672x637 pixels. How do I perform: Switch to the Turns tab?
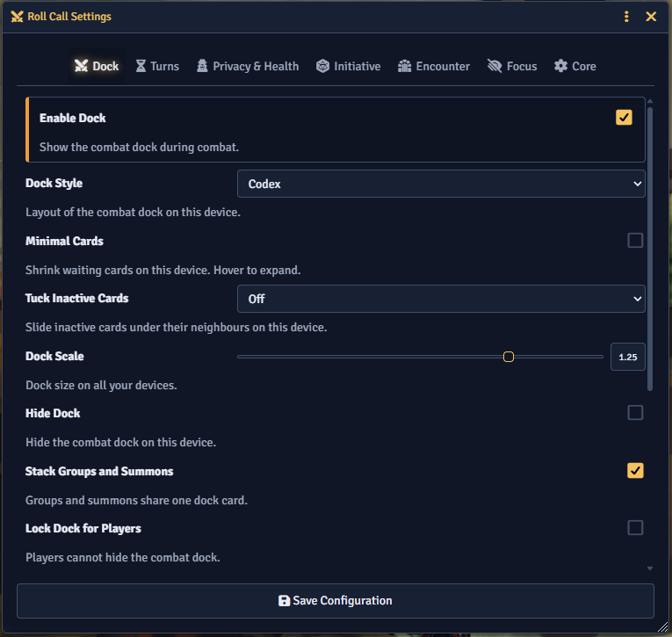157,66
